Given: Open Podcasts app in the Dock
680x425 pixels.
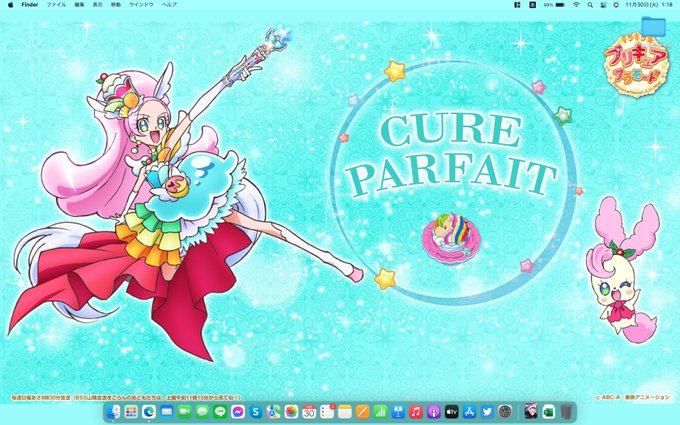Looking at the screenshot, I should (433, 412).
